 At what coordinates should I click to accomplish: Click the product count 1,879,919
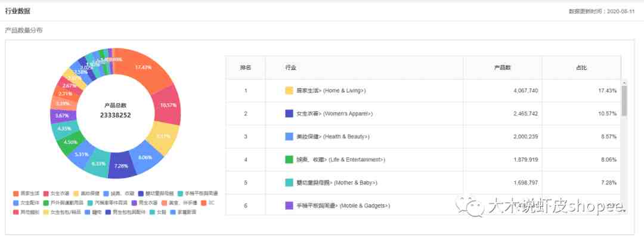pos(526,159)
